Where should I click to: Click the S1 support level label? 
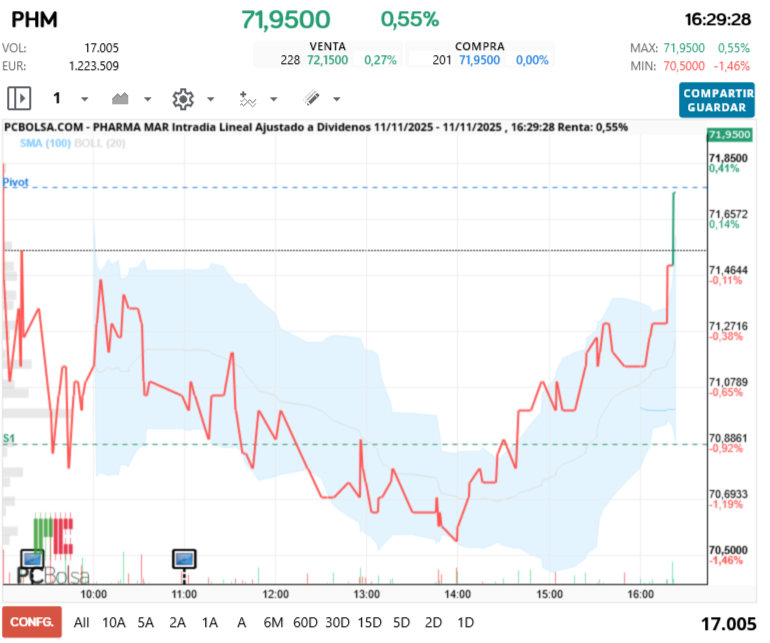pyautogui.click(x=9, y=438)
